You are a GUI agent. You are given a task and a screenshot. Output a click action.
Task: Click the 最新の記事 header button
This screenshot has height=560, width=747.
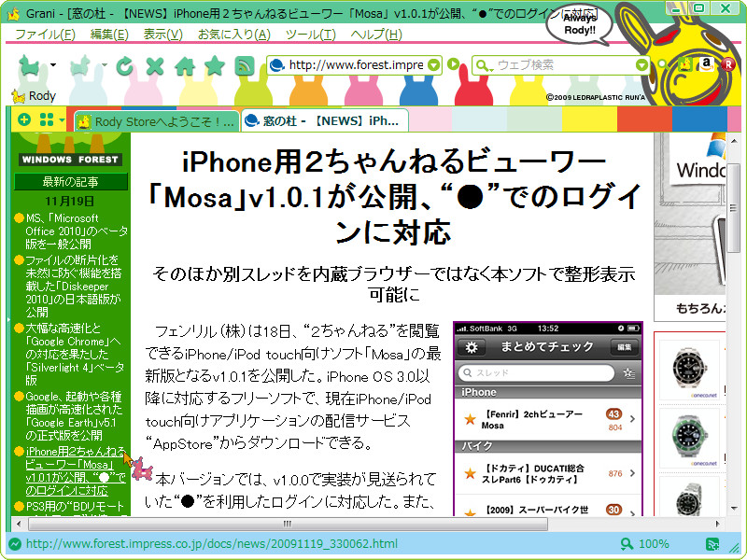pos(71,181)
